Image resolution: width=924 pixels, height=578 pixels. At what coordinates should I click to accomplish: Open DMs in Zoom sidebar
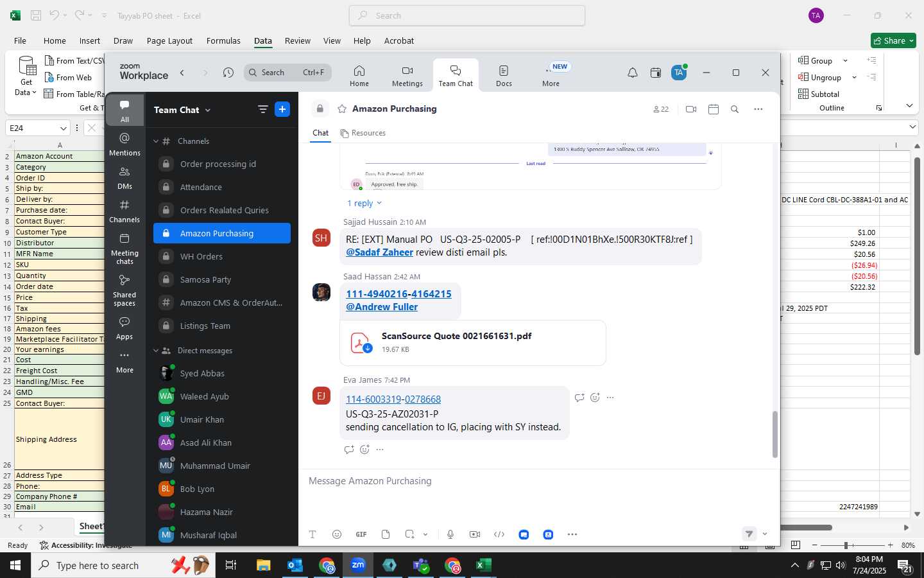[124, 178]
